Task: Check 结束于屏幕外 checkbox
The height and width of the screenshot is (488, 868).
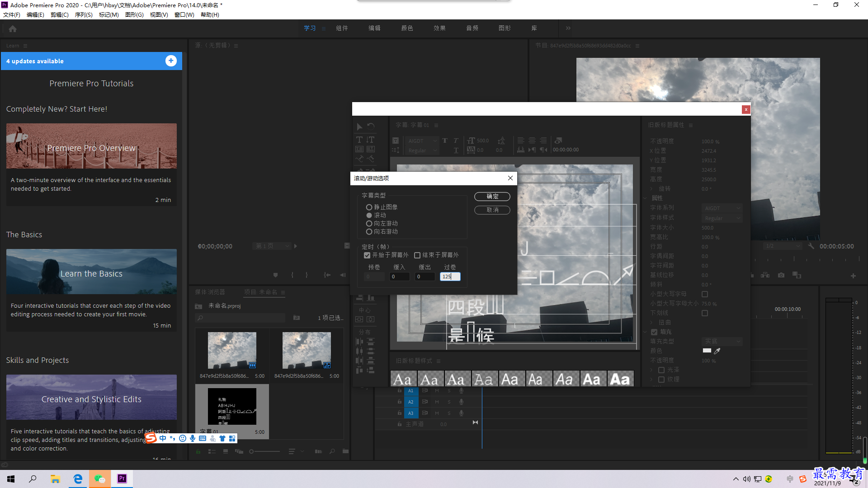Action: point(417,255)
